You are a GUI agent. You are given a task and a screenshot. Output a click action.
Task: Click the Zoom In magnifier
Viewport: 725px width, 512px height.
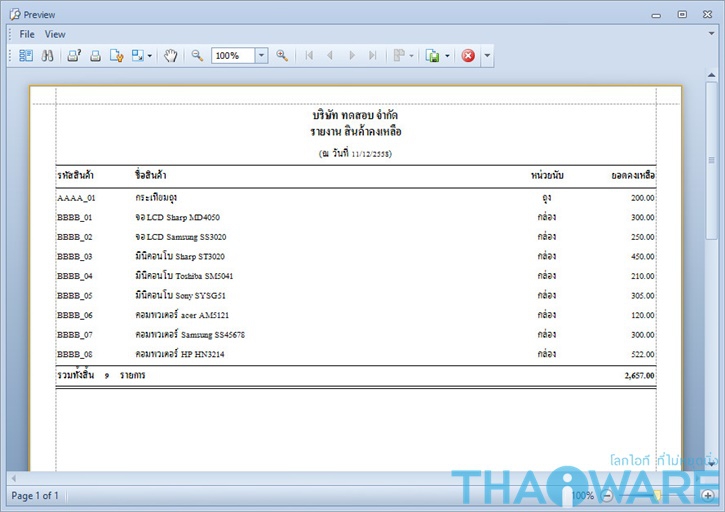tap(282, 56)
